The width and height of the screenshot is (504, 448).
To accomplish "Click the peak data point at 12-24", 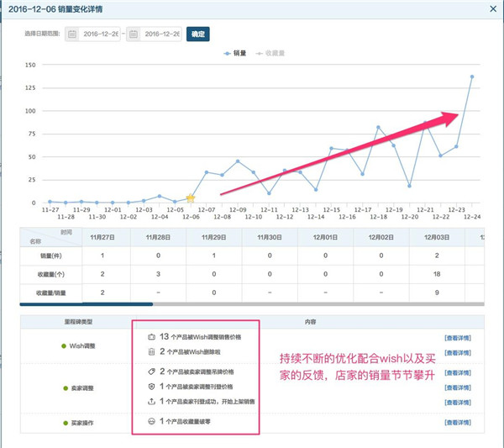I will pyautogui.click(x=472, y=76).
